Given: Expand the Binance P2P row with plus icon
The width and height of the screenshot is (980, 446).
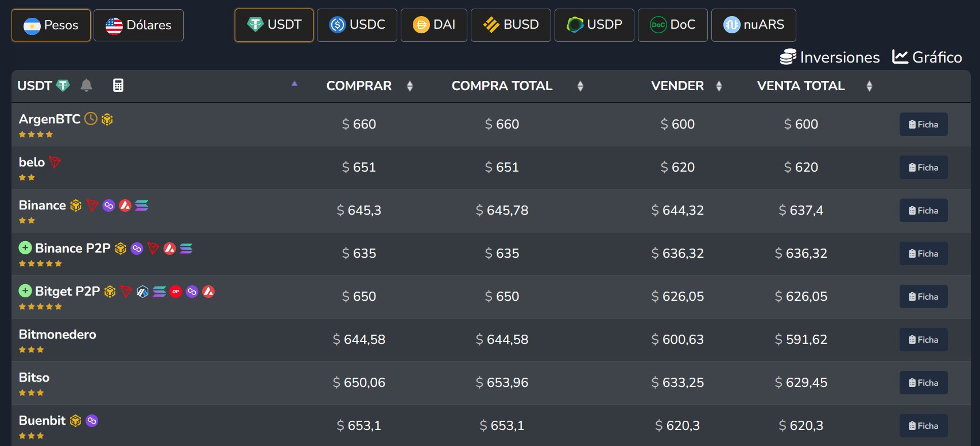Looking at the screenshot, I should click(x=25, y=248).
